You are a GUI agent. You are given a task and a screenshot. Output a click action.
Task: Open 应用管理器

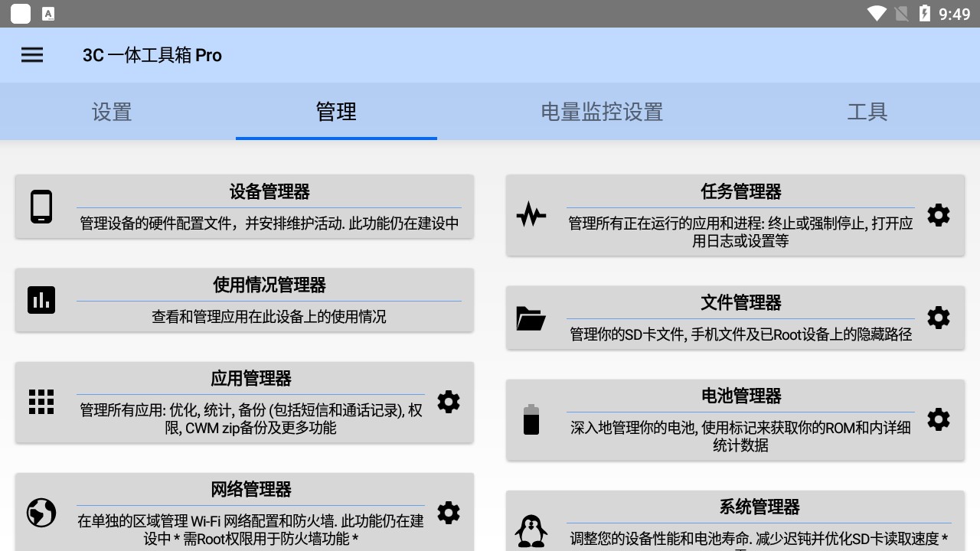(251, 378)
